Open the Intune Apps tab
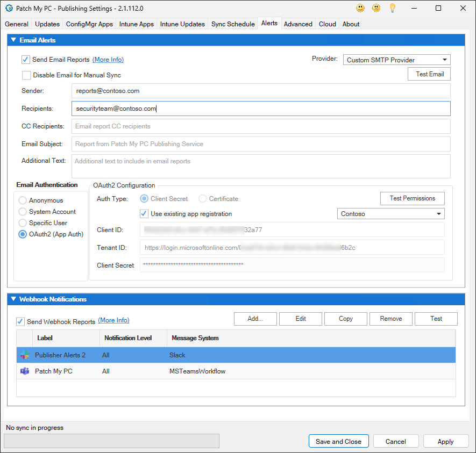This screenshot has height=453, width=476. pyautogui.click(x=135, y=24)
